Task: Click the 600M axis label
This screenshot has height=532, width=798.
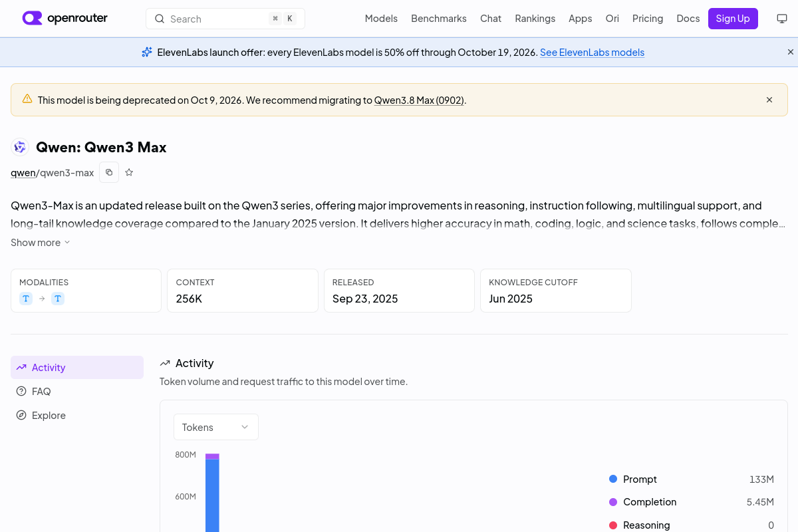Action: 186,497
